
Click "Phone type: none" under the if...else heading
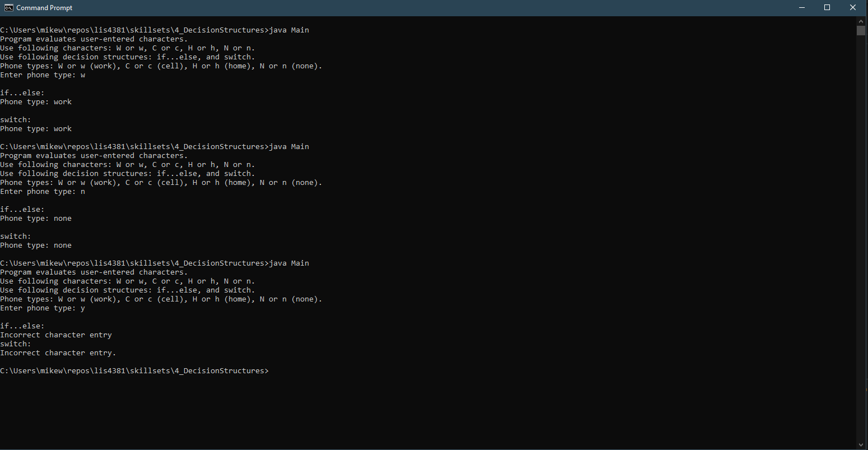point(36,219)
